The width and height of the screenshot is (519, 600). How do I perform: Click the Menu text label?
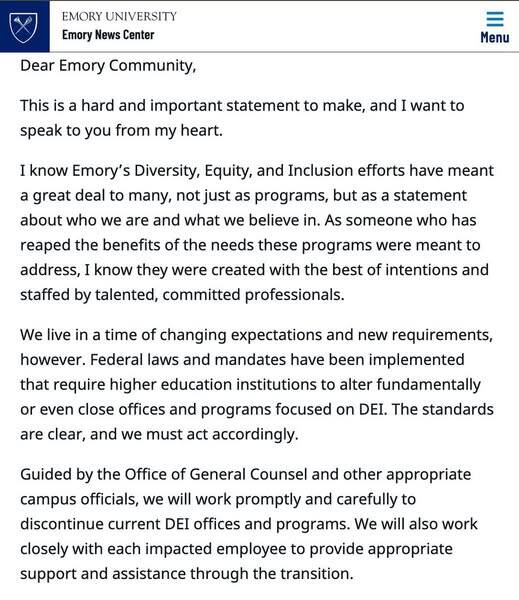pyautogui.click(x=495, y=38)
